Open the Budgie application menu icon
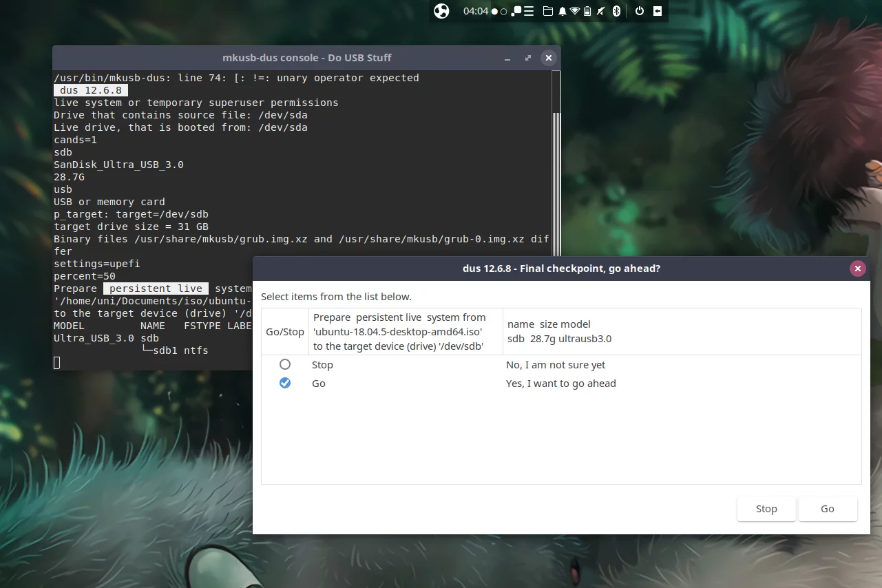This screenshot has width=882, height=588. (441, 11)
